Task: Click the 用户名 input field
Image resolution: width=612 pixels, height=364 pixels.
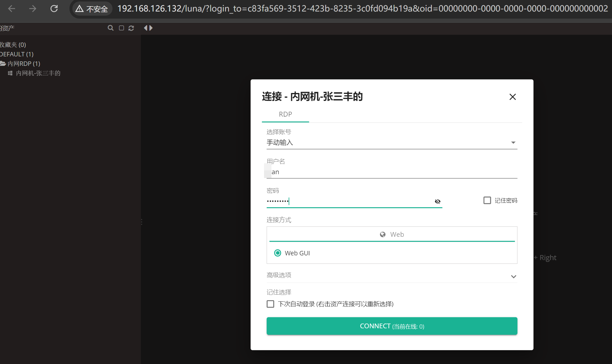Action: [392, 172]
